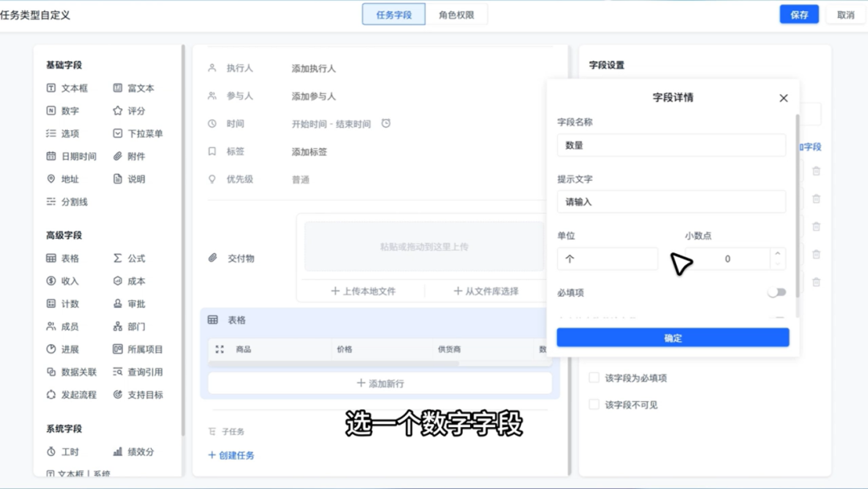Image resolution: width=868 pixels, height=489 pixels.
Task: Click 添加标签 placeholder
Action: click(x=309, y=151)
